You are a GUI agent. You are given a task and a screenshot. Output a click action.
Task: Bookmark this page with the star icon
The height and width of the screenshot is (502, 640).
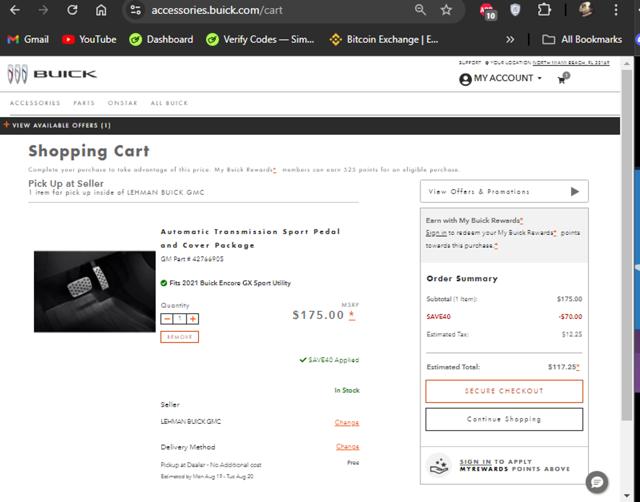point(446,10)
